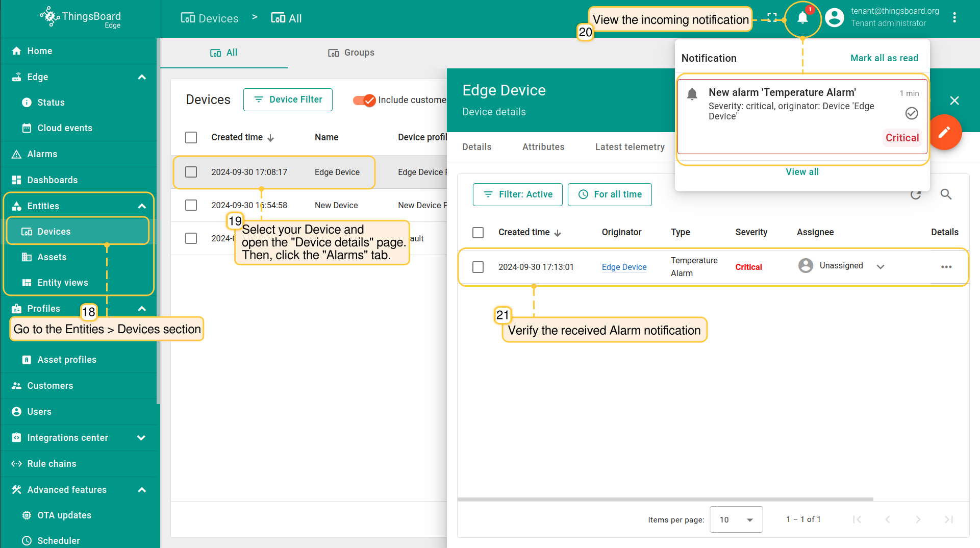This screenshot has height=548, width=980.
Task: Mark the Temperature Alarm notification as read
Action: pyautogui.click(x=911, y=113)
